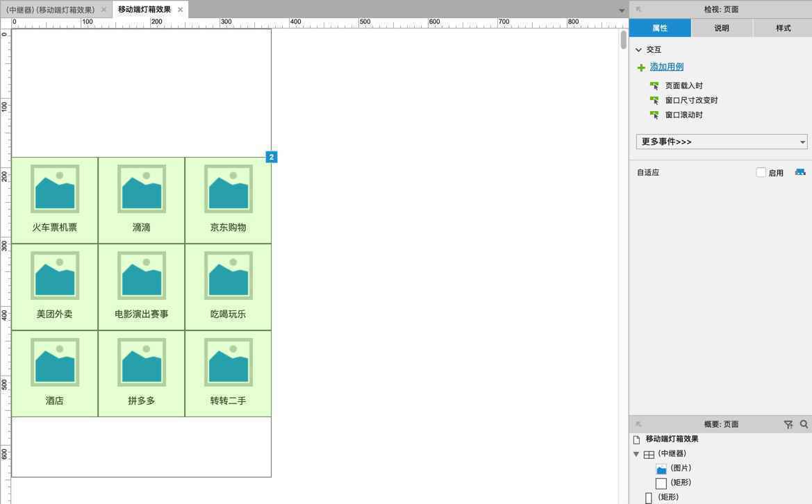Close the 移动端灯箱效果 tab
This screenshot has height=504, width=812.
(x=180, y=9)
